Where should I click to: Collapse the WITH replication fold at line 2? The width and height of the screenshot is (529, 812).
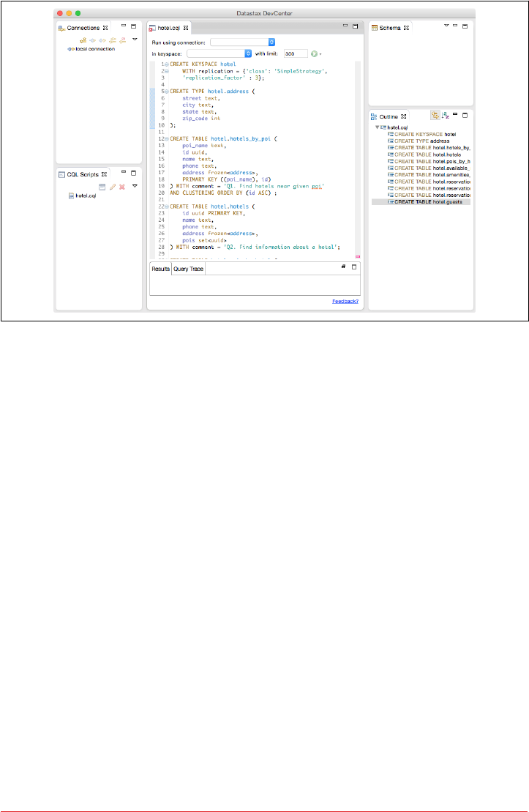pos(167,71)
